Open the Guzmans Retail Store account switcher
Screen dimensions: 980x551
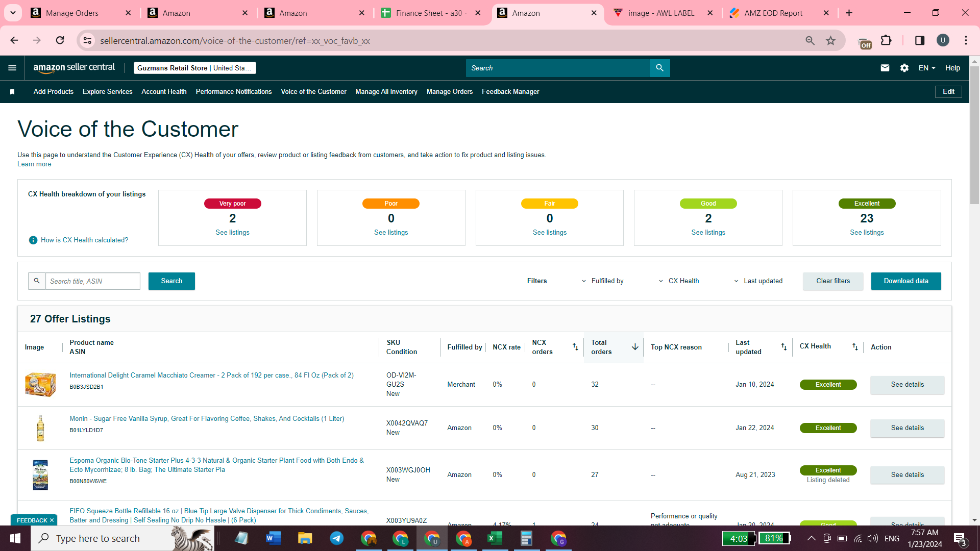tap(195, 68)
